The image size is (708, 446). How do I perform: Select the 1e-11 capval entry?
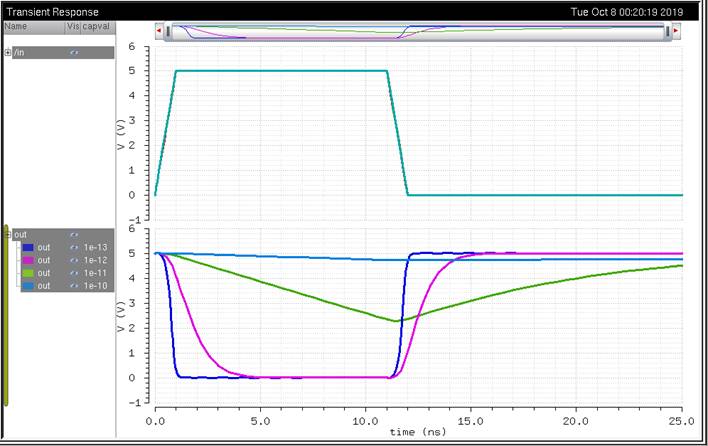coord(95,273)
